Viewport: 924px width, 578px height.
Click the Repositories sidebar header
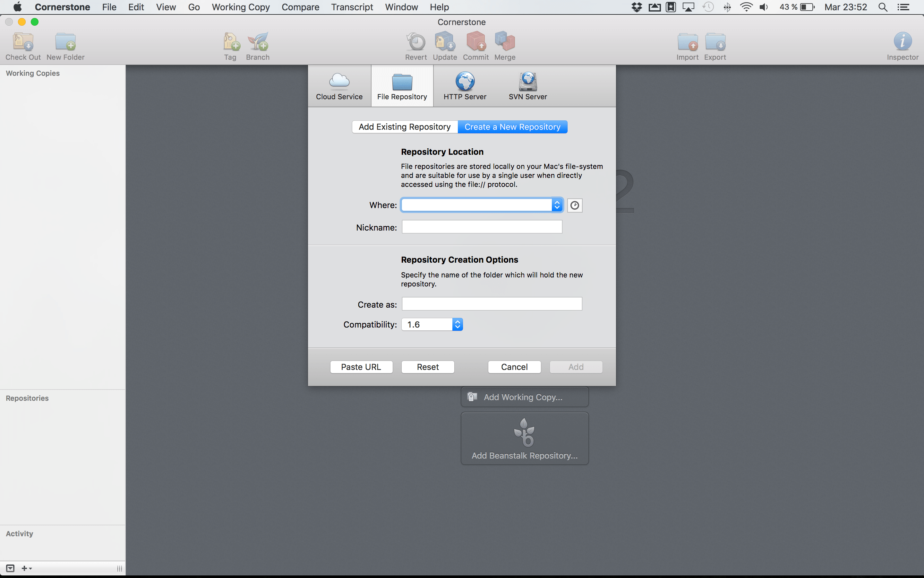pos(27,398)
